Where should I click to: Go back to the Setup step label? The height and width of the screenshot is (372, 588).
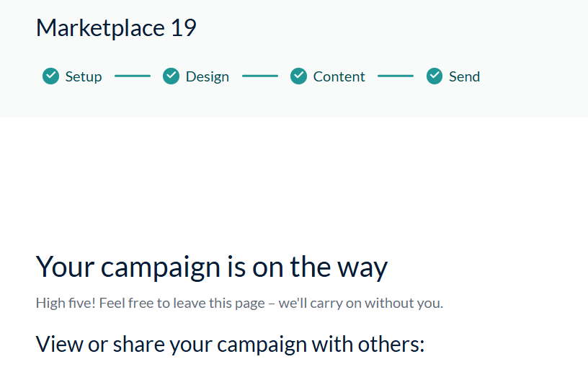click(84, 76)
